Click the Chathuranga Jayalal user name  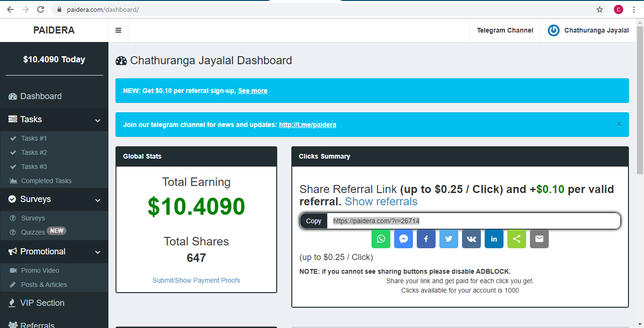click(596, 30)
